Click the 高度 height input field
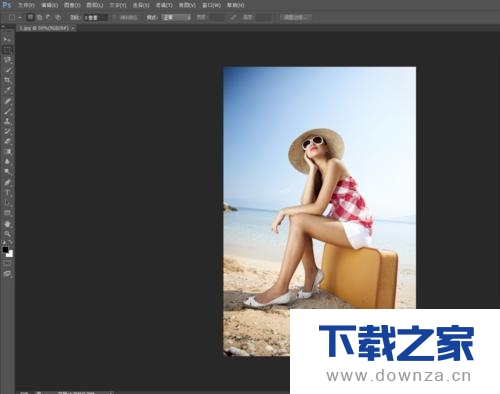Screen dimensions: 500x394 pyautogui.click(x=263, y=17)
